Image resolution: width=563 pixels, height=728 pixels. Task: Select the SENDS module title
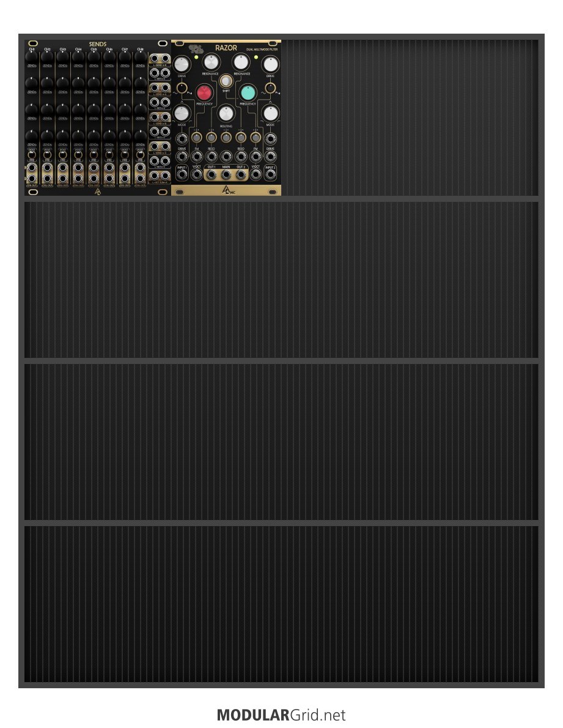[x=97, y=44]
